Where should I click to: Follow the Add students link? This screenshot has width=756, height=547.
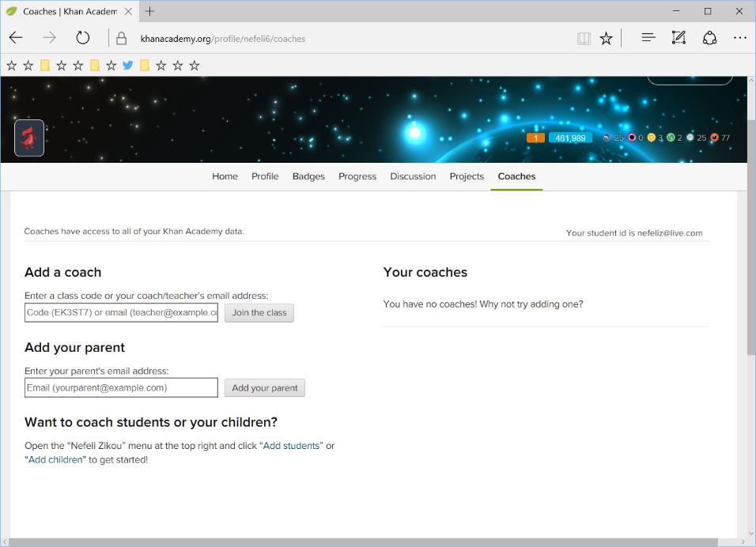(x=291, y=446)
